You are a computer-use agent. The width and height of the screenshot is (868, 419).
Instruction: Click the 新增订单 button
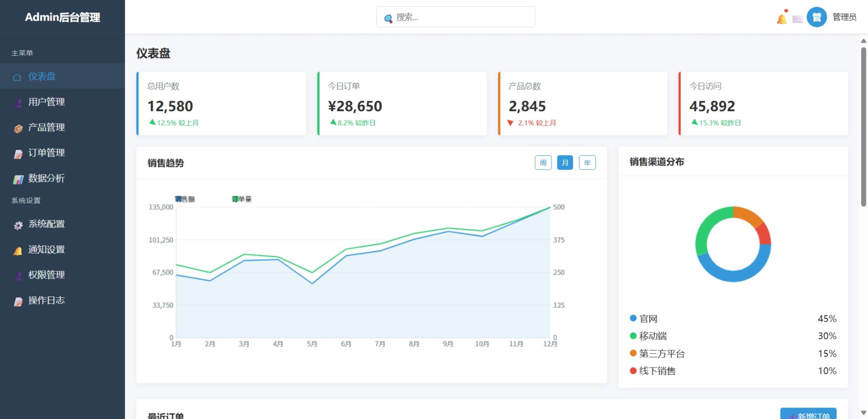point(808,414)
